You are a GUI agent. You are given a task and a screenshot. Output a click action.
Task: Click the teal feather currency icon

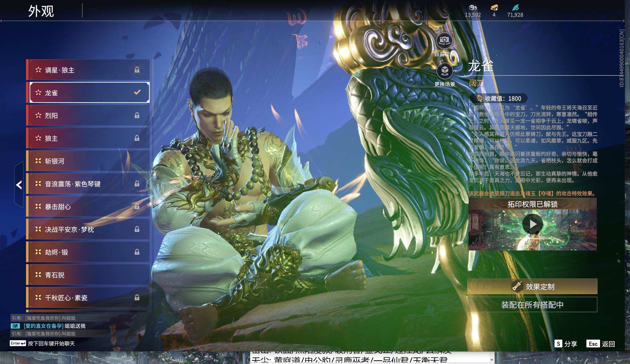515,7
